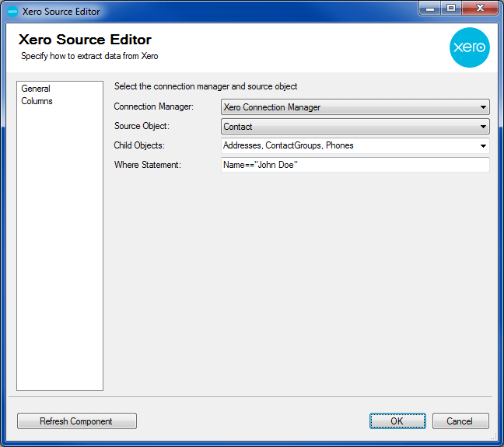
Task: Click the 'Child Objects:' label
Action: point(139,145)
